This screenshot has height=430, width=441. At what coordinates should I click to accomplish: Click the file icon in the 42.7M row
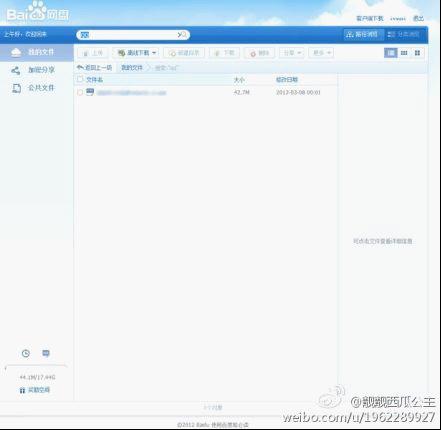90,92
